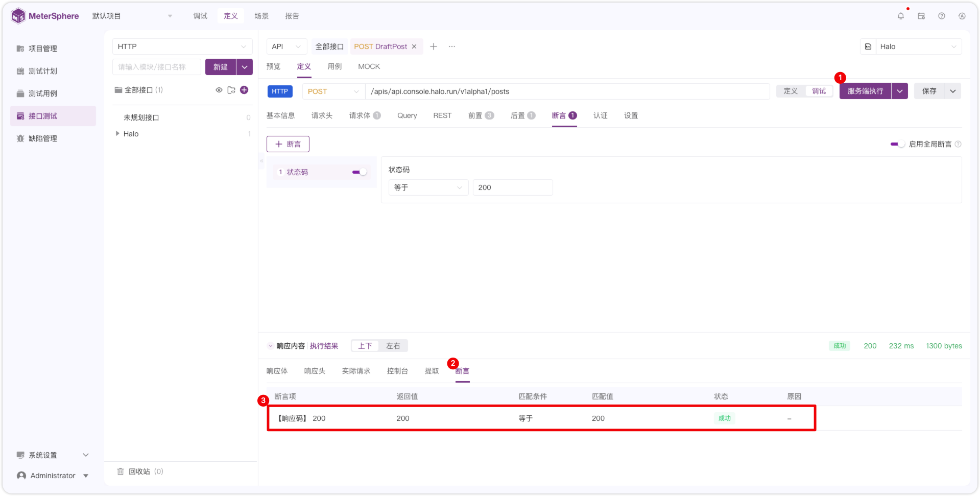Toggle the eye icon beside 全部接口
This screenshot has width=980, height=496.
pos(219,90)
